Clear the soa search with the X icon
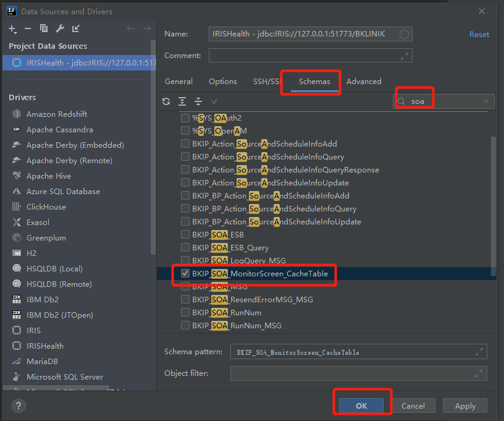This screenshot has height=421, width=504. pos(486,101)
